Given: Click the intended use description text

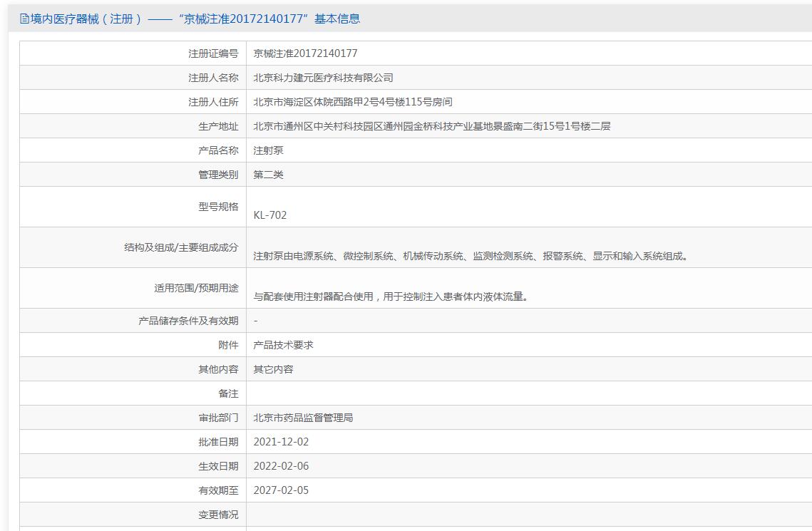Looking at the screenshot, I should (x=391, y=297).
